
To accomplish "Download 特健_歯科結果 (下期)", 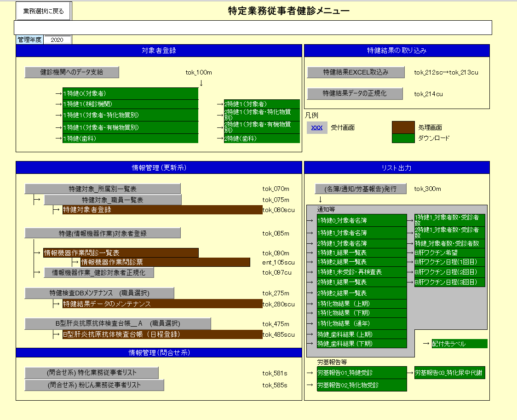I will 362,344.
